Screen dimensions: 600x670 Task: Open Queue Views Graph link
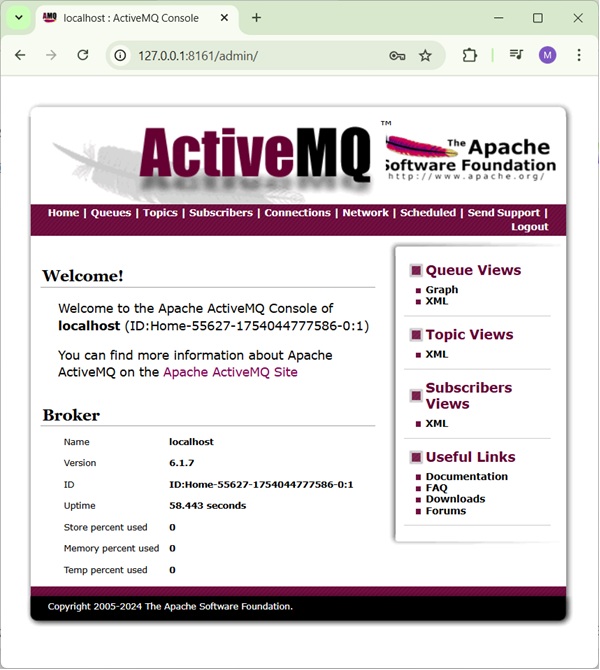click(x=441, y=290)
